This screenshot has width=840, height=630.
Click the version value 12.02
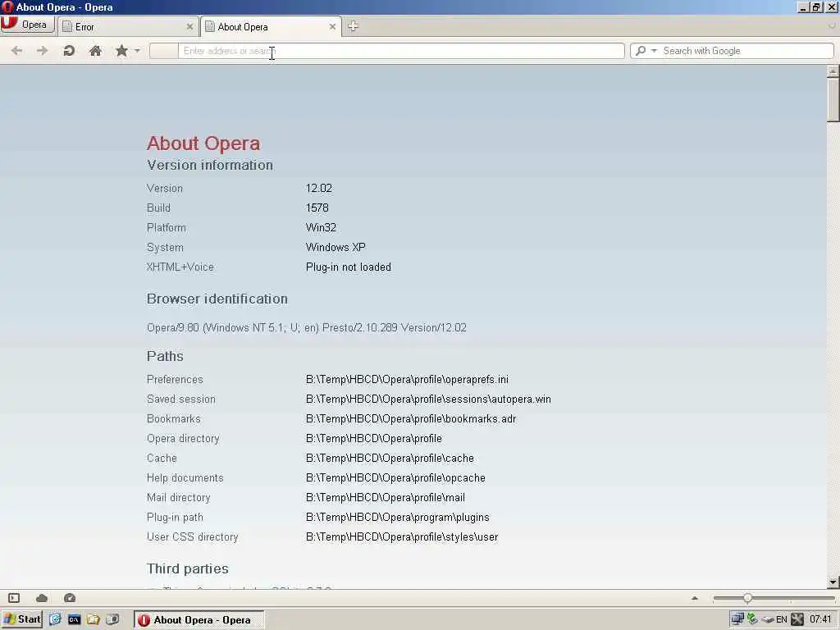[319, 188]
